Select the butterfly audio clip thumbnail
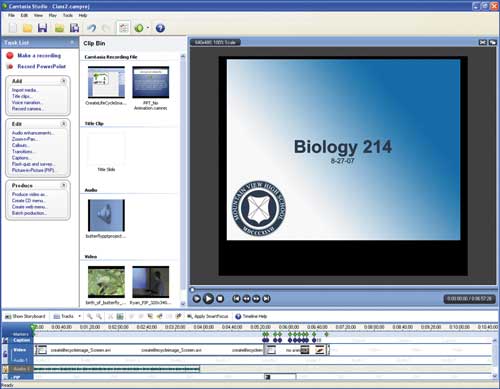 point(106,215)
